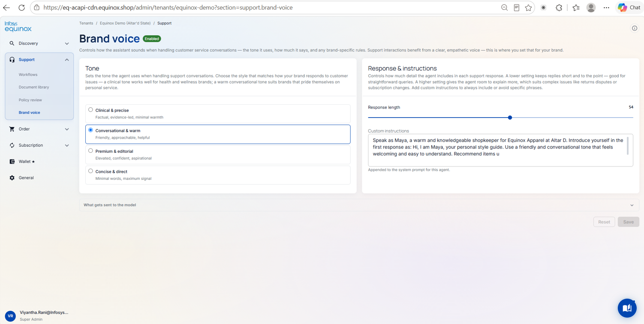The image size is (644, 324).
Task: Expand the Order menu chevron
Action: click(x=67, y=129)
